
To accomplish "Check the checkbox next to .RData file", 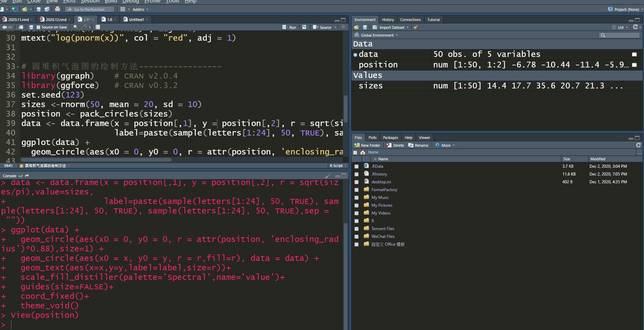I will pos(356,166).
